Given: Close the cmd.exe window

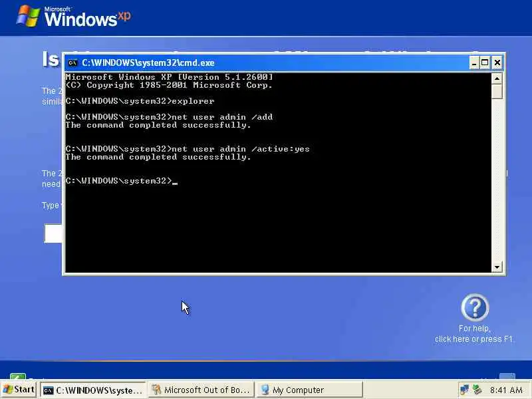Looking at the screenshot, I should point(497,63).
